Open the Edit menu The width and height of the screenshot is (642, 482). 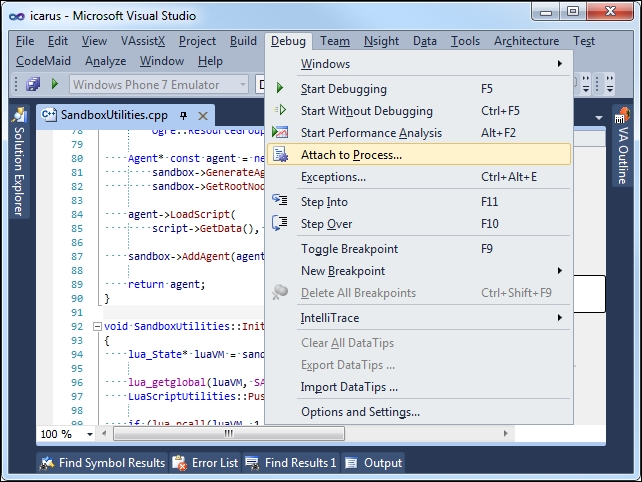click(58, 41)
